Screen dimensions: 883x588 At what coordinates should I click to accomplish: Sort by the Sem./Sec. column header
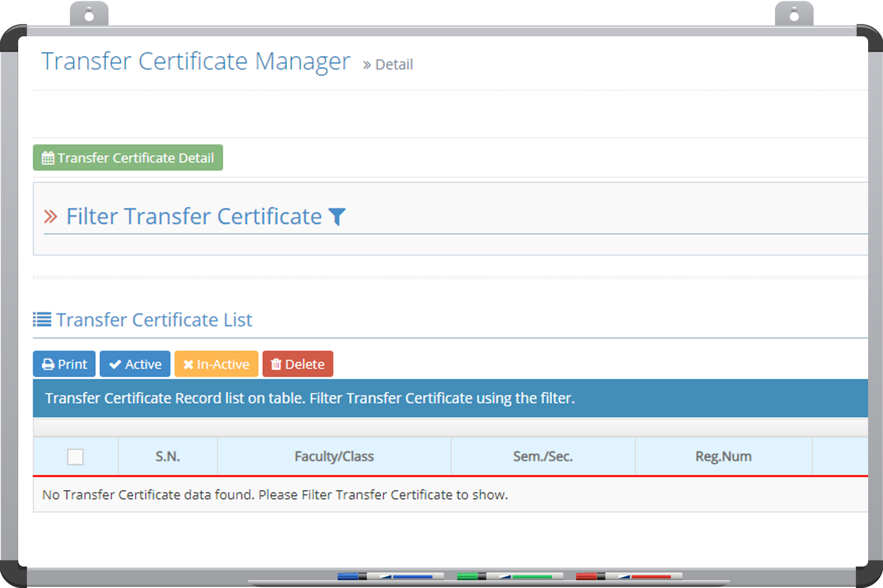(x=543, y=456)
